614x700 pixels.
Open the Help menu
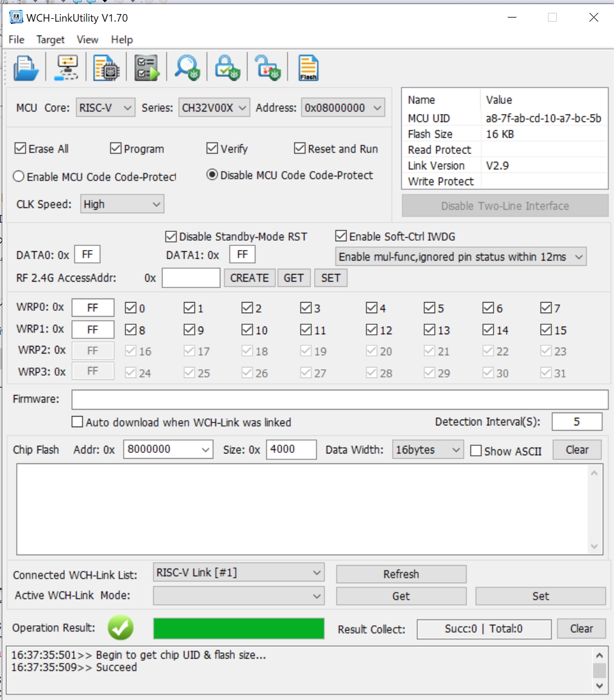(x=122, y=40)
